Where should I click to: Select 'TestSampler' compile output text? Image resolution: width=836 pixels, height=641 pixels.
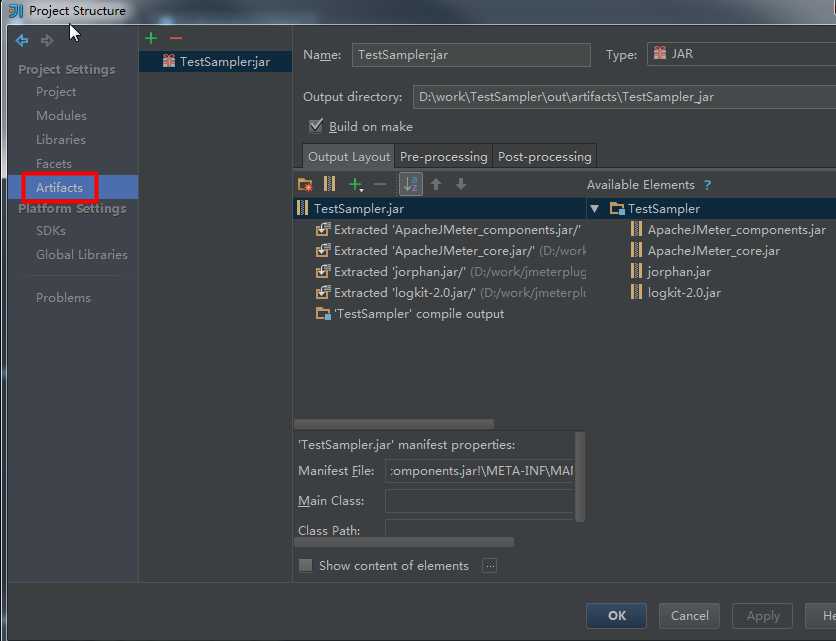click(x=419, y=314)
